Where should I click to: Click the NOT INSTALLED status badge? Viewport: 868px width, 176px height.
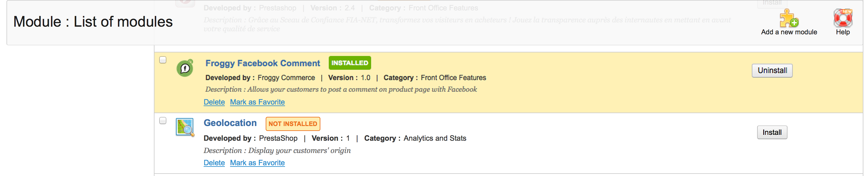(x=292, y=124)
